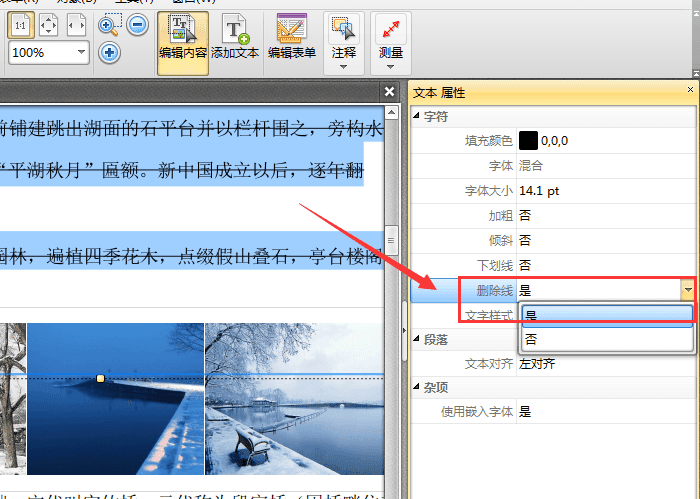Click the zoom in plus icon

(109, 53)
